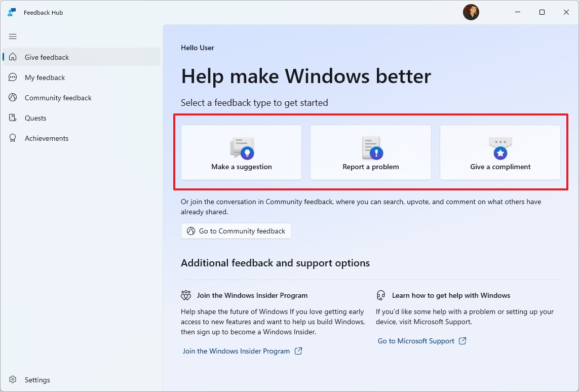Select the Achievements badge icon

pyautogui.click(x=14, y=138)
